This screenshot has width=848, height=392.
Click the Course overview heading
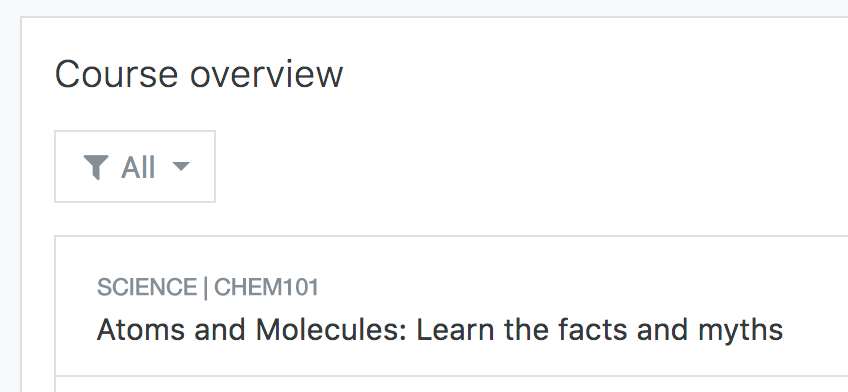pos(198,74)
